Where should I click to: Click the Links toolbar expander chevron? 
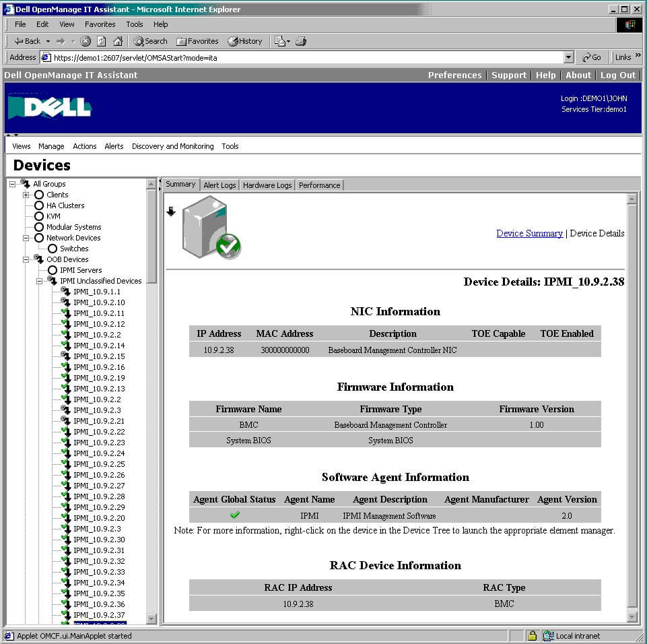(638, 55)
